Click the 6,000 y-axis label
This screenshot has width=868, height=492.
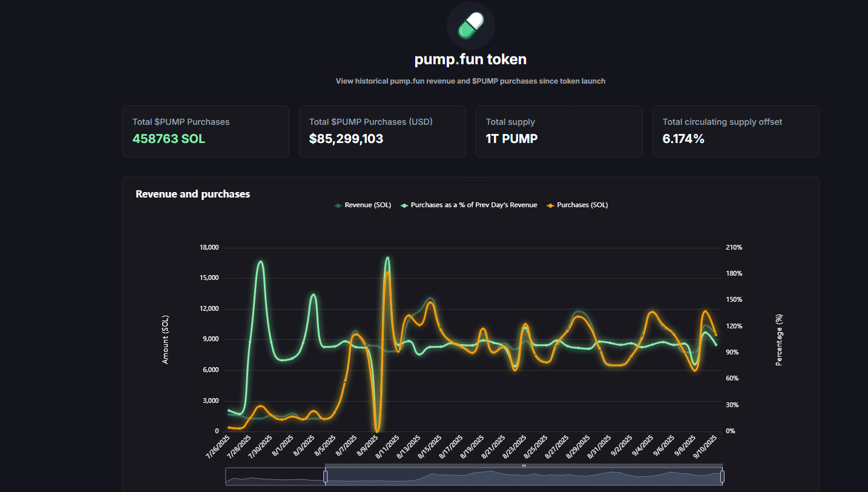coord(210,370)
